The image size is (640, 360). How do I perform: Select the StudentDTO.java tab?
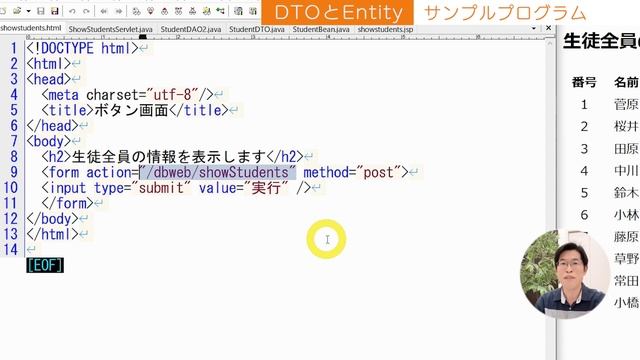pyautogui.click(x=257, y=29)
